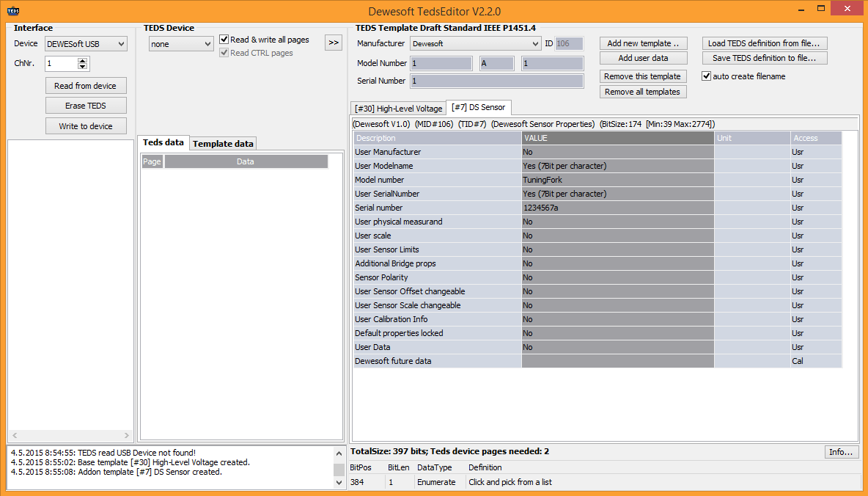This screenshot has height=496, width=868.
Task: Click Default properties locked value cell
Action: click(618, 333)
